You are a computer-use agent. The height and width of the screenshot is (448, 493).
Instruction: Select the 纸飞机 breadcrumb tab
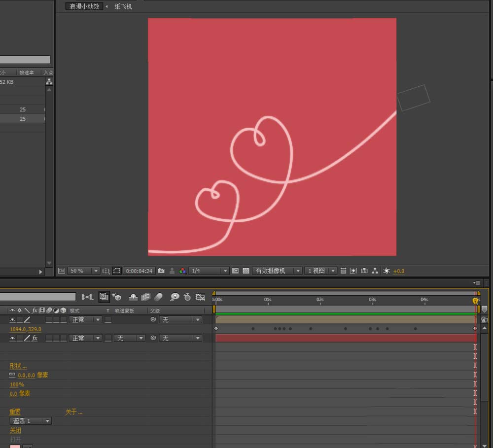pos(123,6)
